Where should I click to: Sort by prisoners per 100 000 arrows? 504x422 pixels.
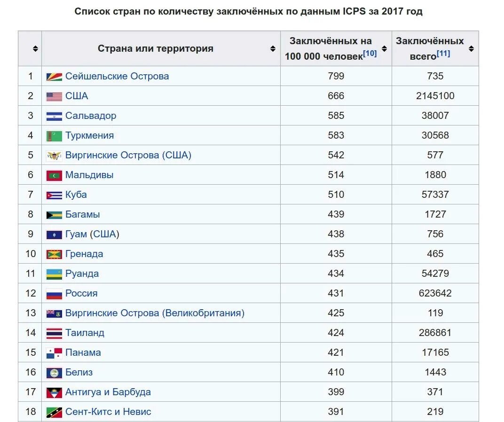pyautogui.click(x=384, y=48)
